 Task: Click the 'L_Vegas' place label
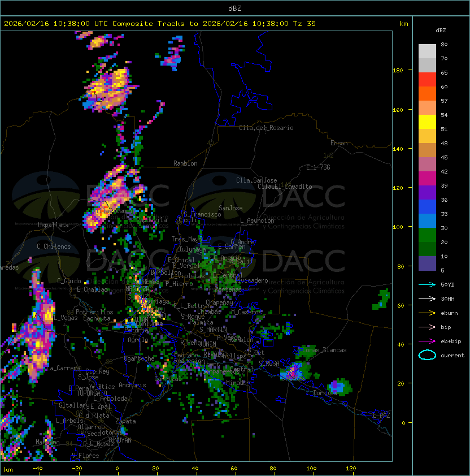coord(66,318)
